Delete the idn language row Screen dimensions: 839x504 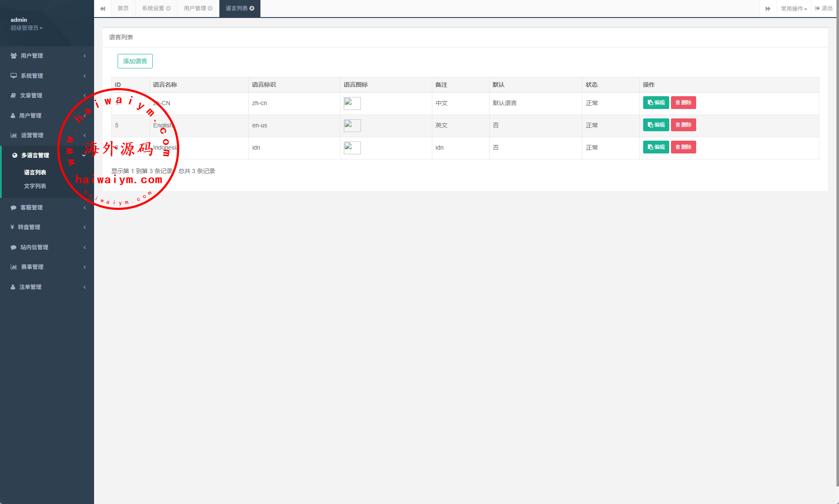point(683,147)
